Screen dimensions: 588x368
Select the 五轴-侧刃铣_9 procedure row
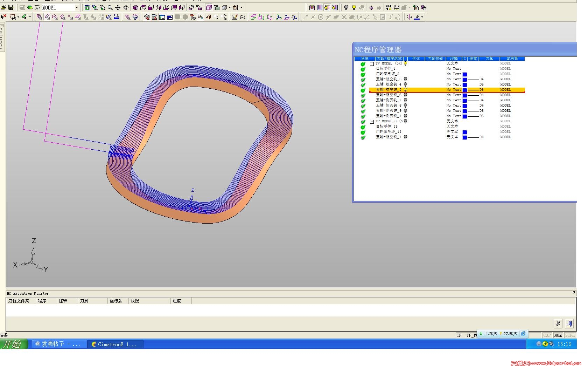[447, 111]
